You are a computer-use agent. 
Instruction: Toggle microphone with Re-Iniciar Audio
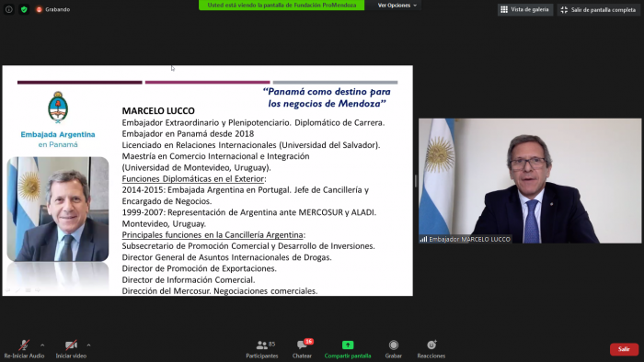click(x=24, y=350)
